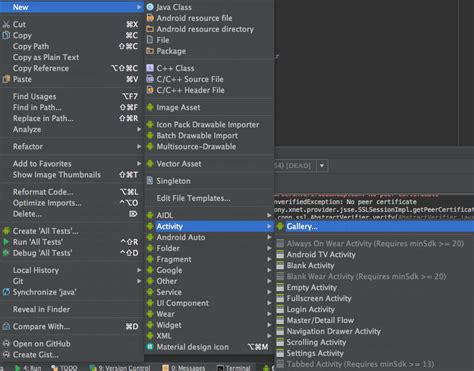Click the C++ Class icon
This screenshot has height=371, width=474.
tap(150, 68)
